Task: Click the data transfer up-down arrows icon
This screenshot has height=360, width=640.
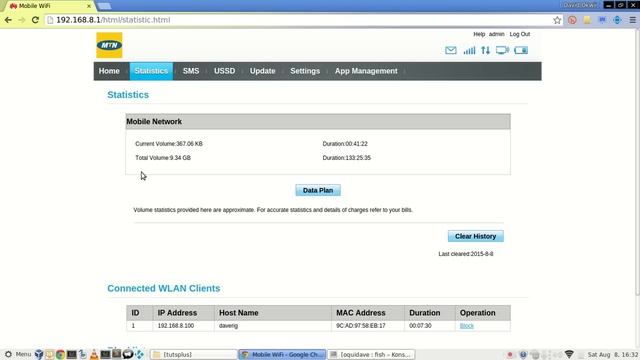Action: pos(485,50)
